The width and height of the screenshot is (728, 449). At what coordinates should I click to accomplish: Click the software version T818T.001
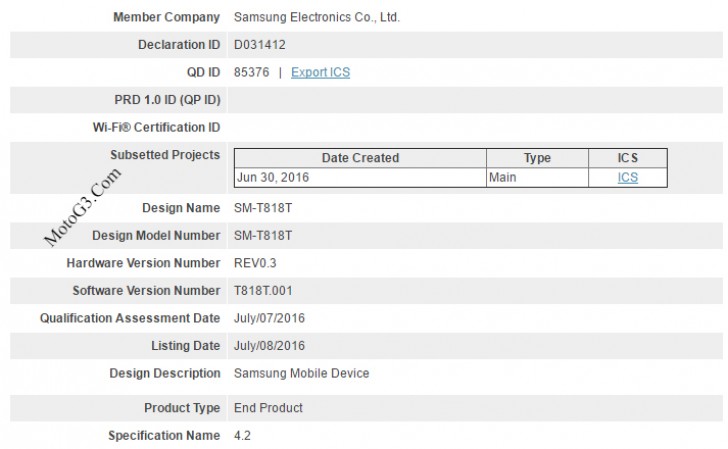(x=263, y=291)
